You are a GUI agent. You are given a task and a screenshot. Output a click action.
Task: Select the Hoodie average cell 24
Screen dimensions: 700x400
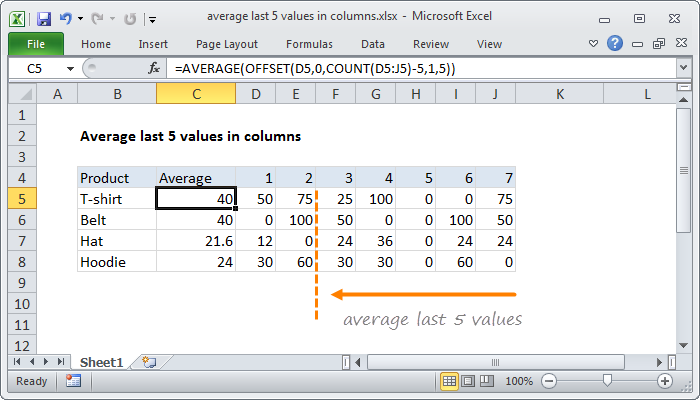pos(196,262)
